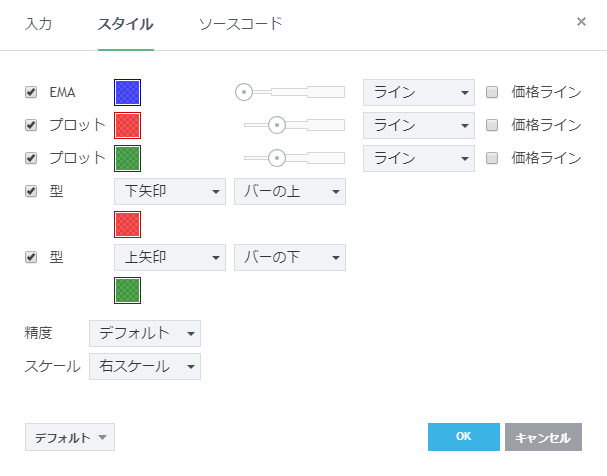Click the キャンセル button
Viewport: 607px width, 476px height.
543,437
